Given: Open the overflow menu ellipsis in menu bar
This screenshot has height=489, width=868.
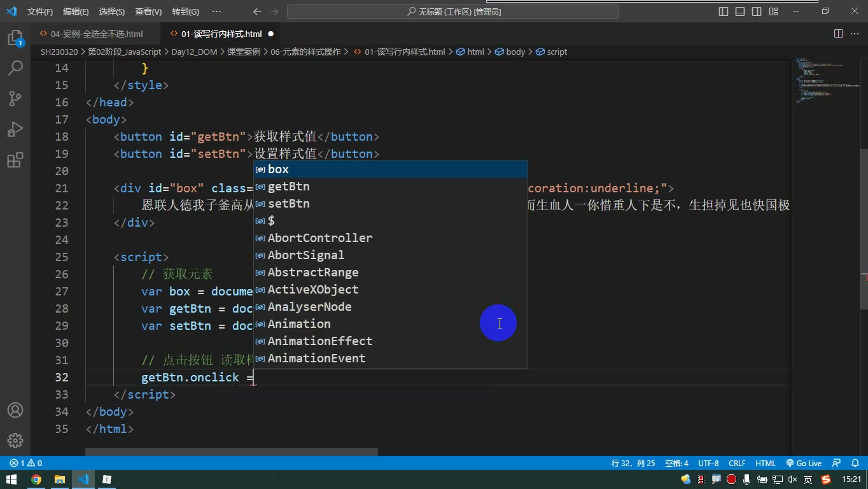Looking at the screenshot, I should pos(216,11).
